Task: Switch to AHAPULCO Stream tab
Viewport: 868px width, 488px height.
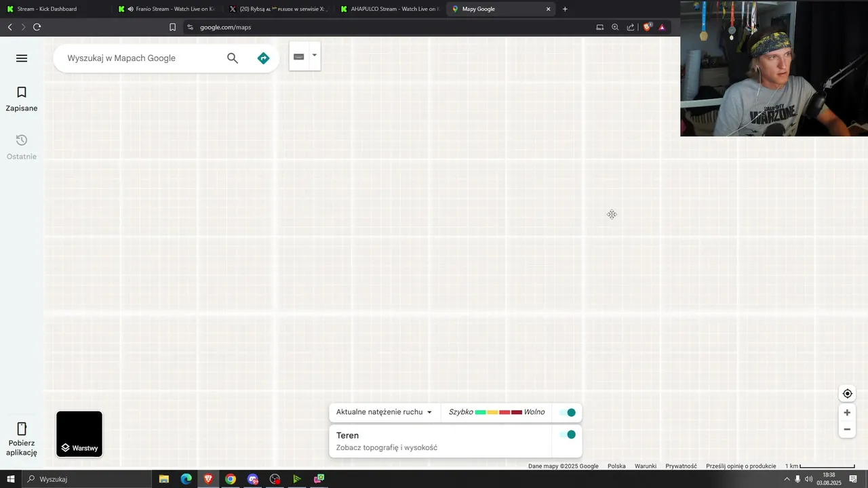Action: coord(390,9)
